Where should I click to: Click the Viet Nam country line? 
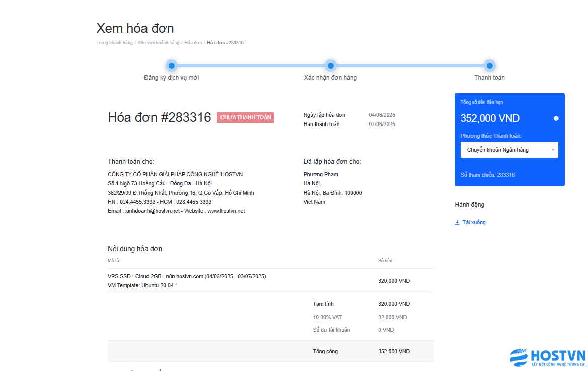click(314, 202)
